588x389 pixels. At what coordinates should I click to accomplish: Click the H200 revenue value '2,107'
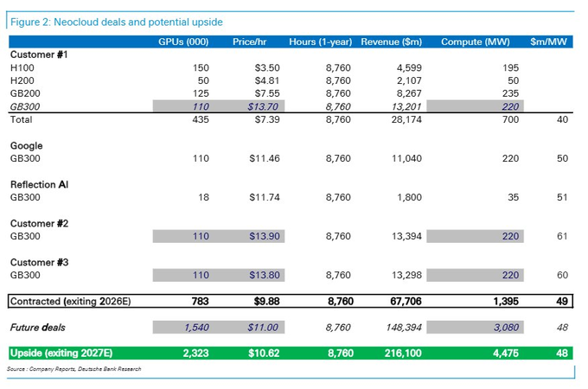coord(410,80)
